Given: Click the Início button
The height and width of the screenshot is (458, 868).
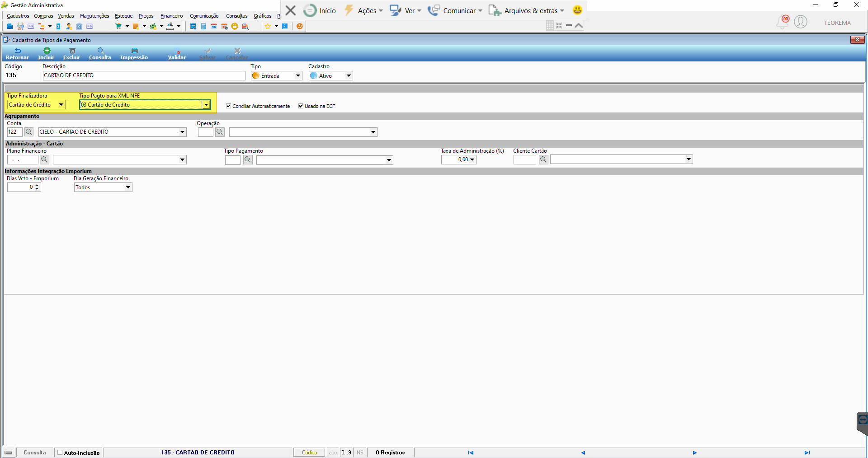Looking at the screenshot, I should click(320, 10).
